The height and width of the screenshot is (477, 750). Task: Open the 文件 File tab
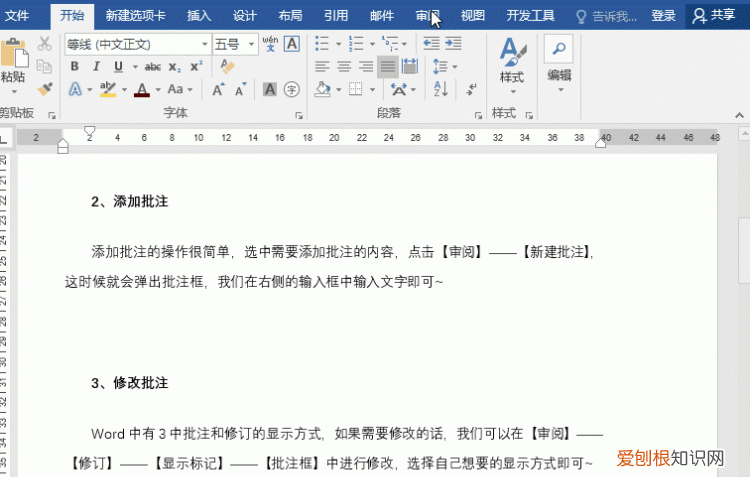tap(17, 16)
